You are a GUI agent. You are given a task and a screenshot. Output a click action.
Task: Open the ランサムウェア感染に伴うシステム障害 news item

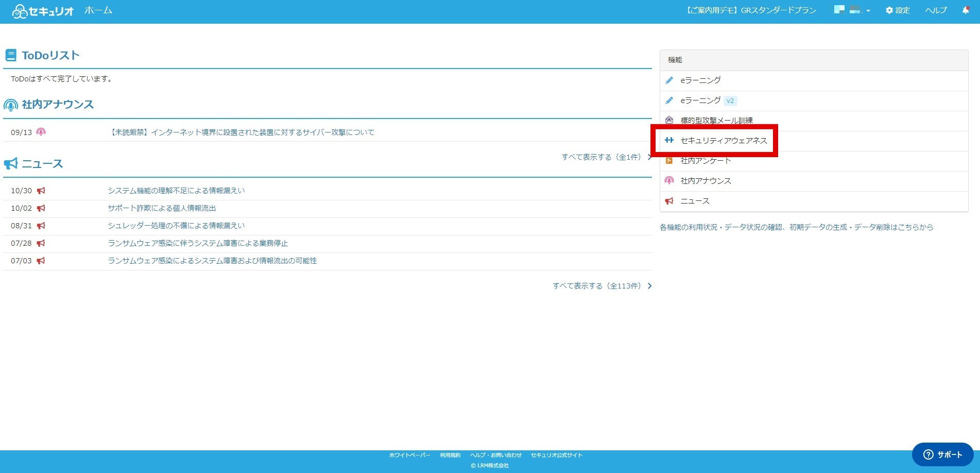198,243
